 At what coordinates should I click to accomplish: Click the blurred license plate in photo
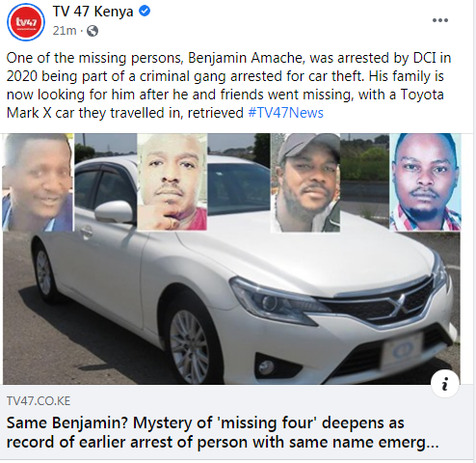tap(402, 351)
